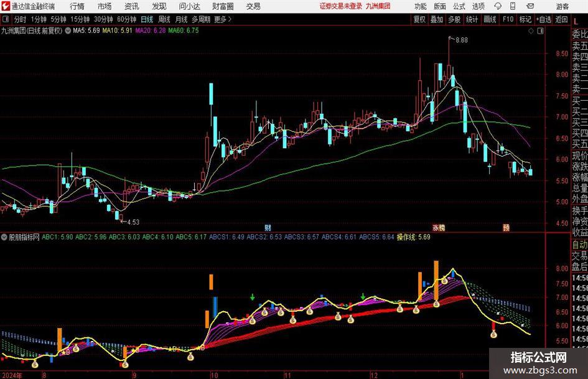Open the 行情 menu

click(x=77, y=6)
